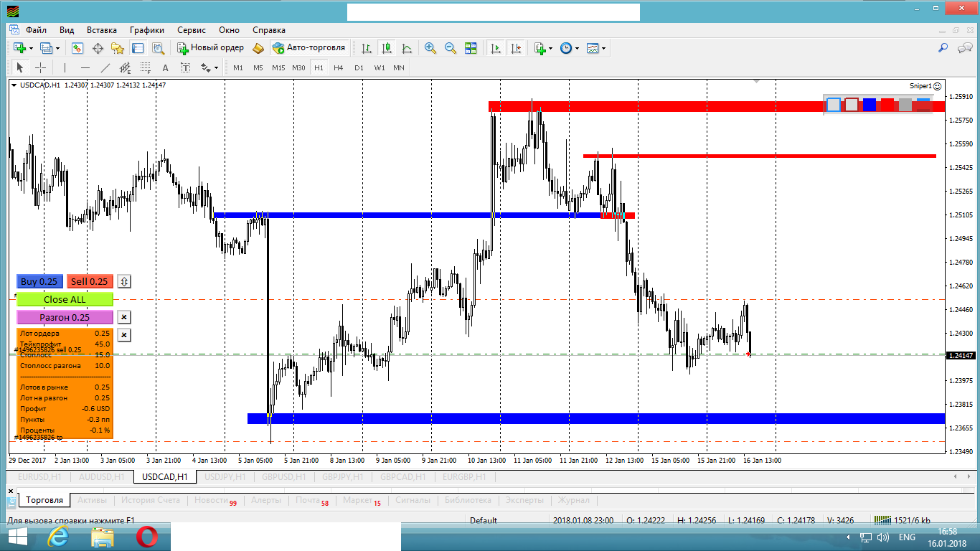Screen dimensions: 980x551
Task: Toggle chart auto-scroll
Action: [495, 48]
